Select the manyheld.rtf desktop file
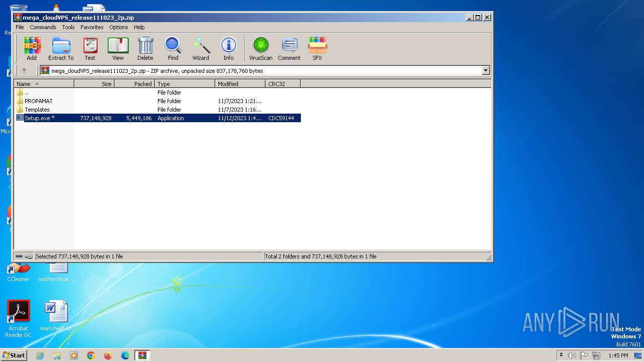Viewport: 644px width, 362px height. point(56,316)
